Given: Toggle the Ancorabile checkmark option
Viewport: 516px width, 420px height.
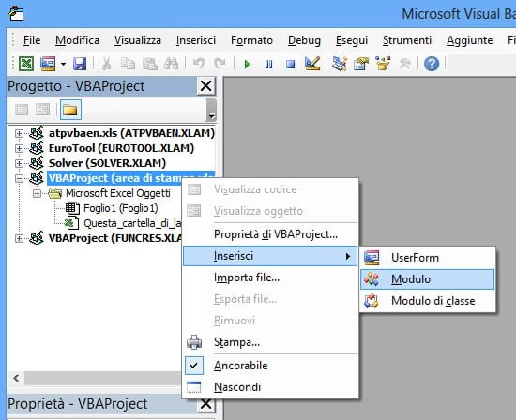Looking at the screenshot, I should 270,366.
